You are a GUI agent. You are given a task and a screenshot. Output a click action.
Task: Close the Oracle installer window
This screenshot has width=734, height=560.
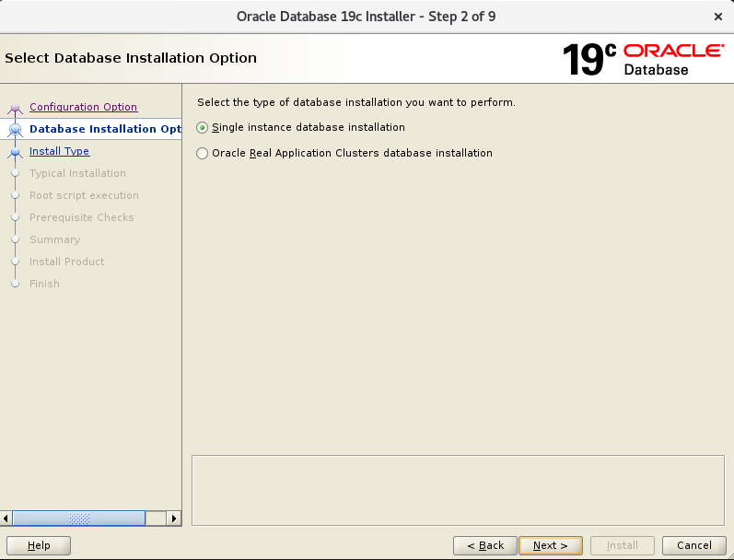718,17
